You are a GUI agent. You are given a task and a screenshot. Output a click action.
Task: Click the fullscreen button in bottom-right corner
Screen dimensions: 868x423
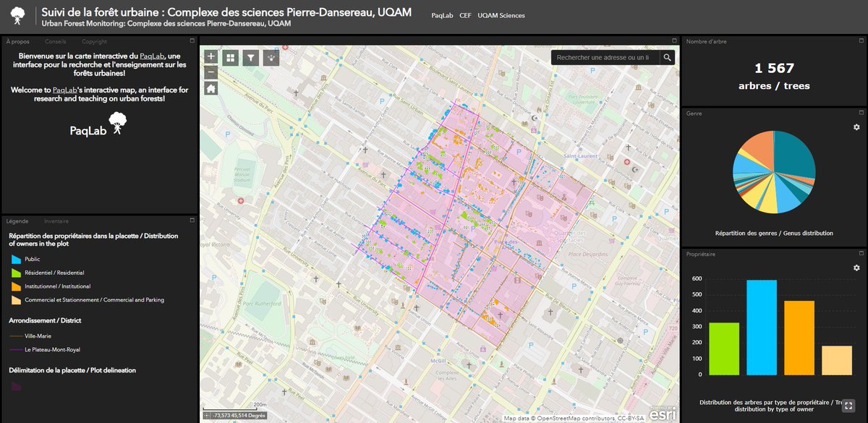850,406
